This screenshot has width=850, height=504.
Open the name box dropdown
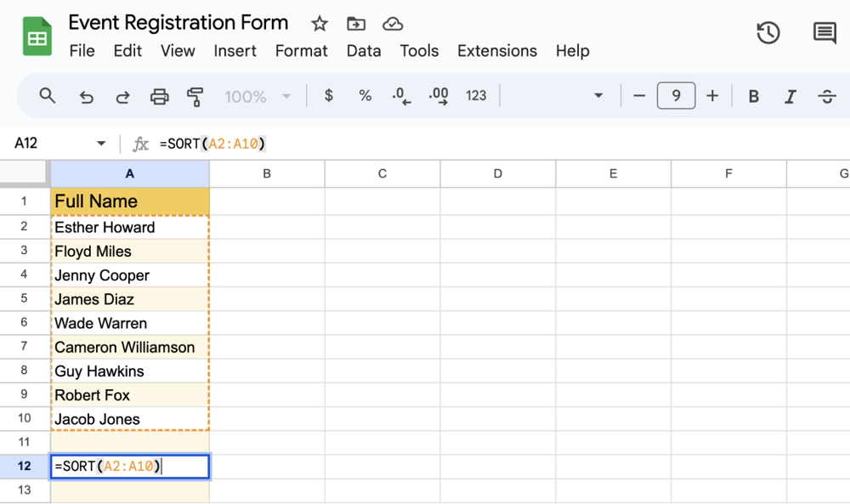[101, 144]
